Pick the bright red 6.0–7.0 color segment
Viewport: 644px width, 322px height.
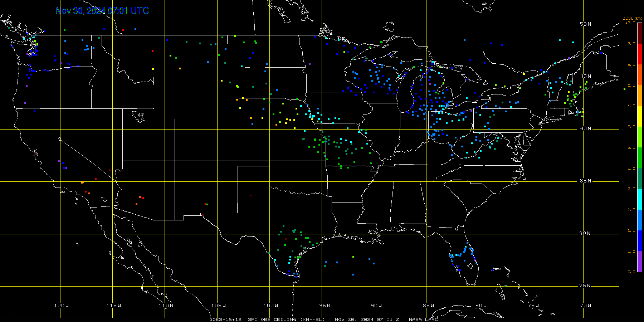tap(640, 54)
